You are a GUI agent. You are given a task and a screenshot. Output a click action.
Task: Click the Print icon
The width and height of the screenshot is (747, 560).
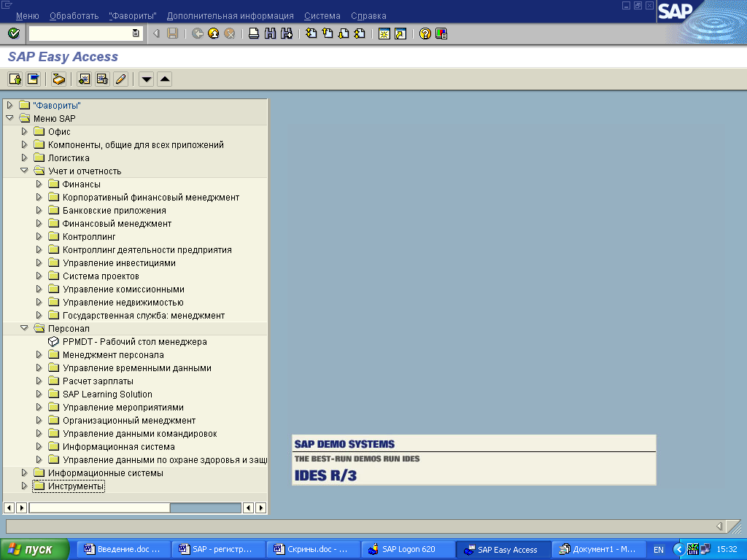click(254, 34)
